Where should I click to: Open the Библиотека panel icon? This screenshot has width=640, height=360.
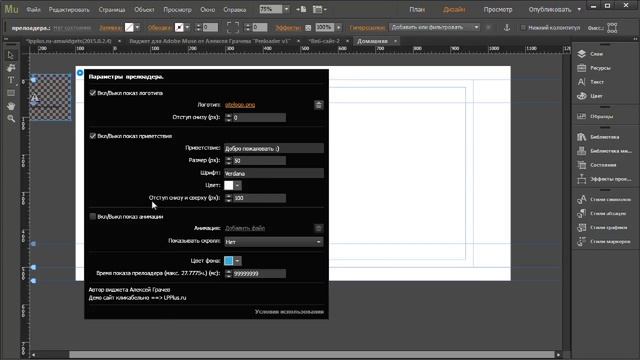click(x=582, y=137)
